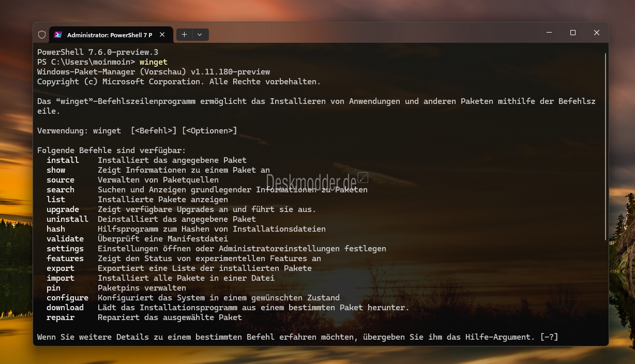The height and width of the screenshot is (364, 635).
Task: Click the administrator shield icon in title bar
Action: click(42, 35)
